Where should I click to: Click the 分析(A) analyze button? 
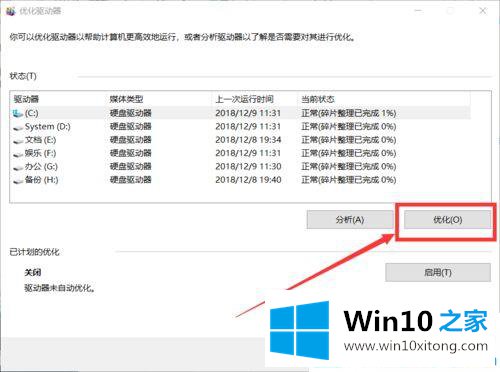coord(350,219)
